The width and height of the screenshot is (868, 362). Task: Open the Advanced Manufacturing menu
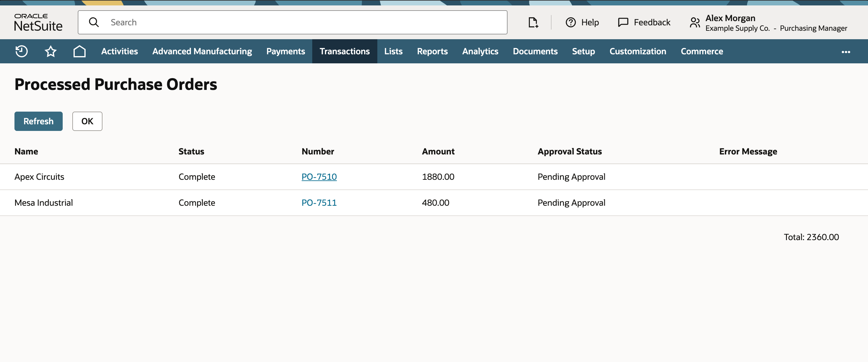point(202,51)
